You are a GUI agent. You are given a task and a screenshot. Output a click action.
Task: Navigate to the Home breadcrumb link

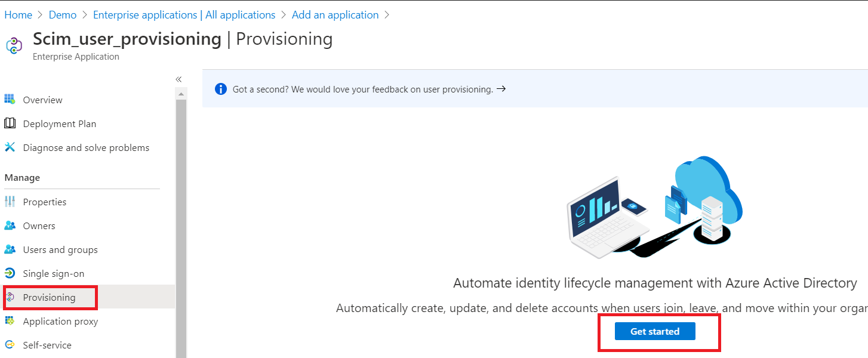click(x=18, y=14)
